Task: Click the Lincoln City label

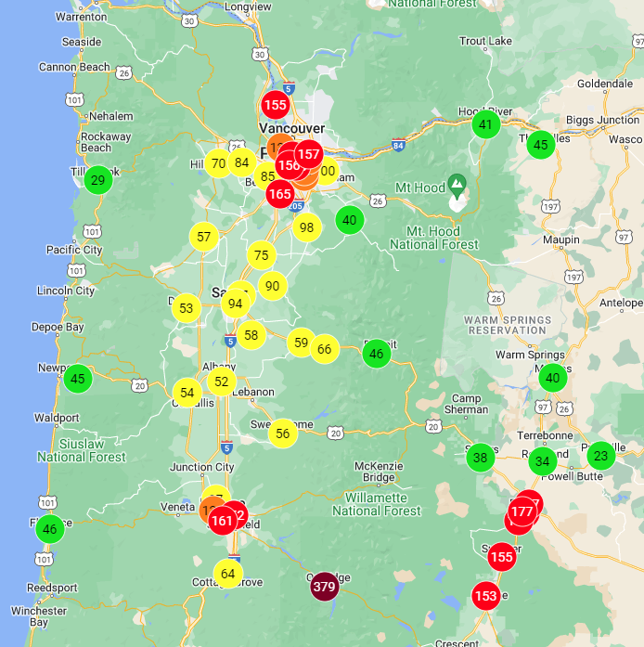Action: [x=66, y=291]
